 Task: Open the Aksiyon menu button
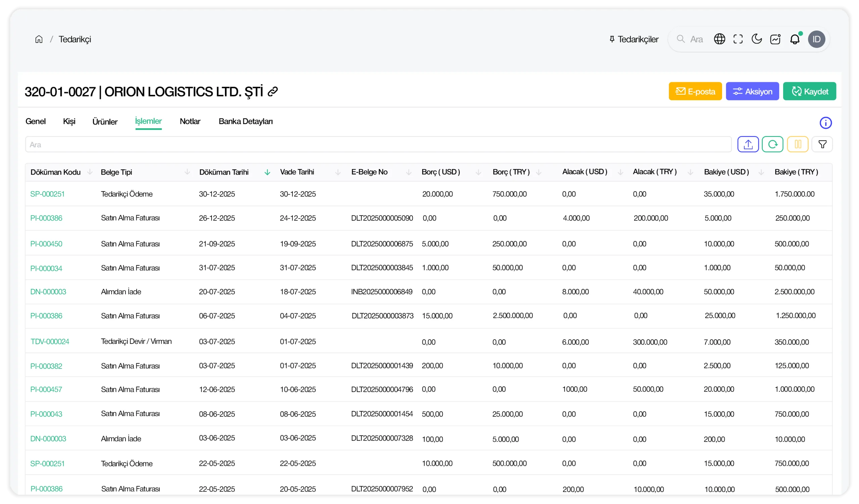pyautogui.click(x=752, y=91)
